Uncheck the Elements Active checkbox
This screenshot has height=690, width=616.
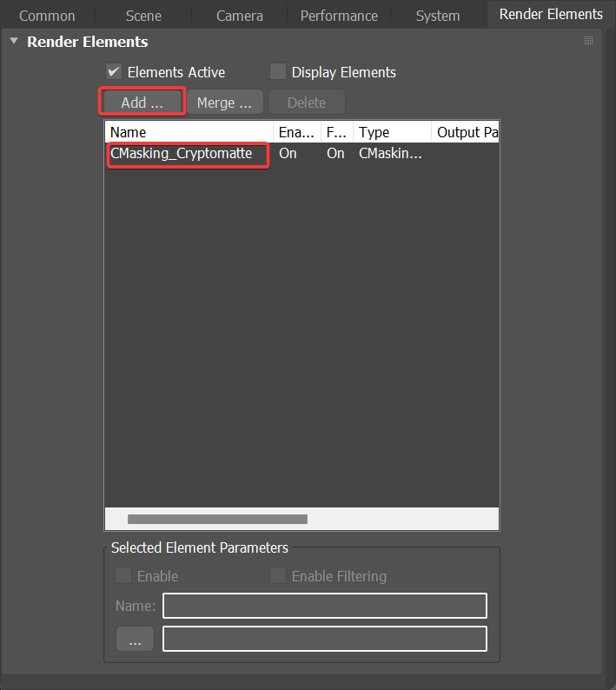(x=114, y=72)
